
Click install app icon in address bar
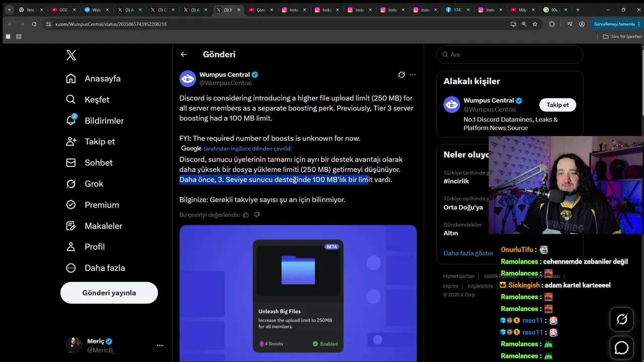513,24
